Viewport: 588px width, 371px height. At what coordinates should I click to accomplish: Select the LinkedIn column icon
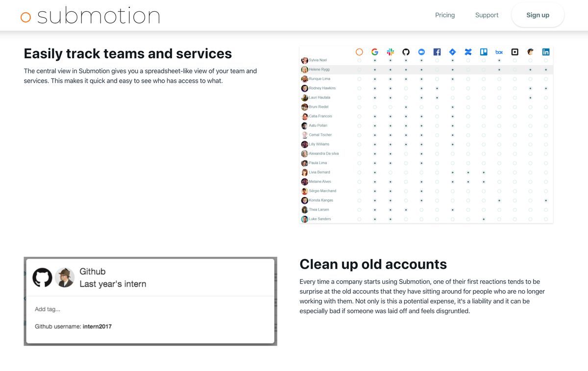point(546,51)
